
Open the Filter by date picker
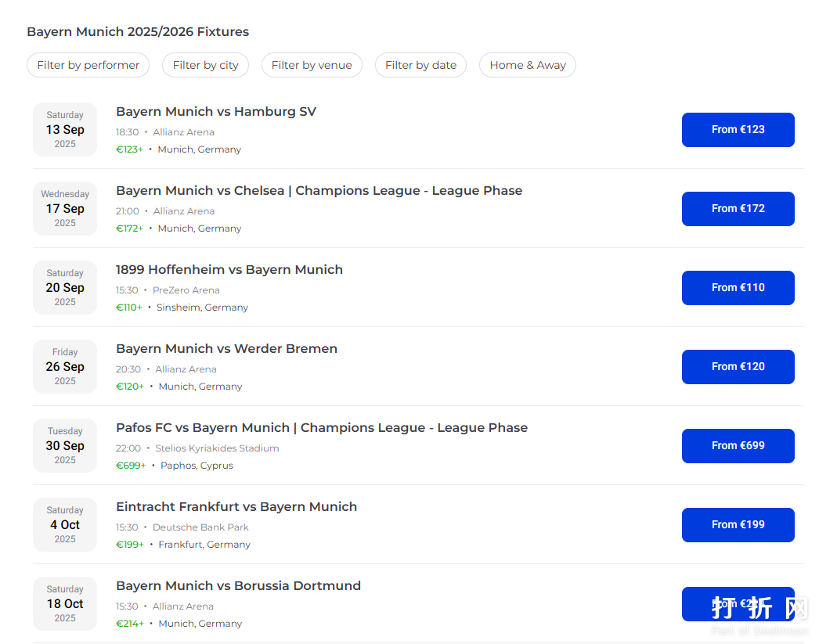tap(420, 65)
